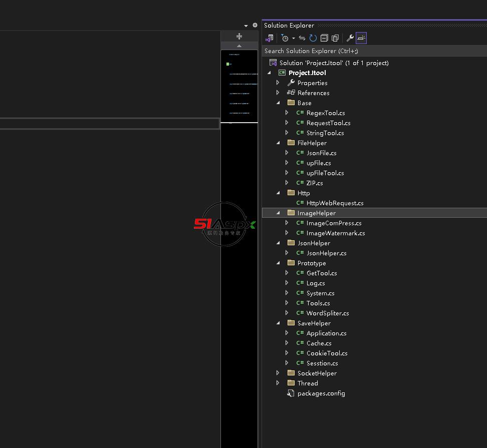
Task: Refresh the Solution Explorer
Action: pyautogui.click(x=313, y=38)
